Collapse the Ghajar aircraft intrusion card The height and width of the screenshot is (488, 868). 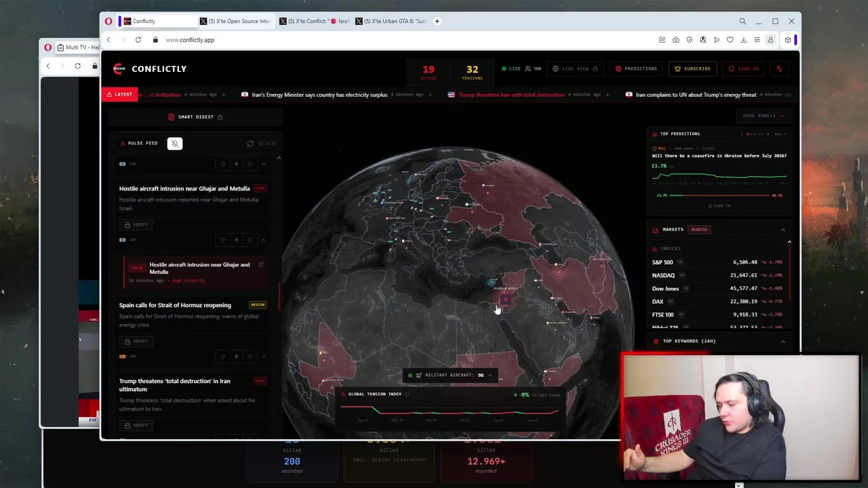tap(264, 240)
